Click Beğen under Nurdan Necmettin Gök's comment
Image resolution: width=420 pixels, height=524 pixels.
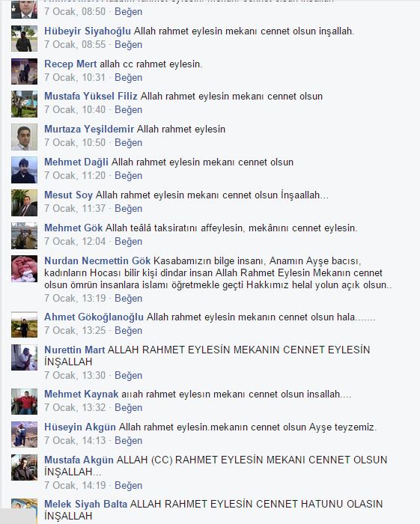tap(128, 298)
